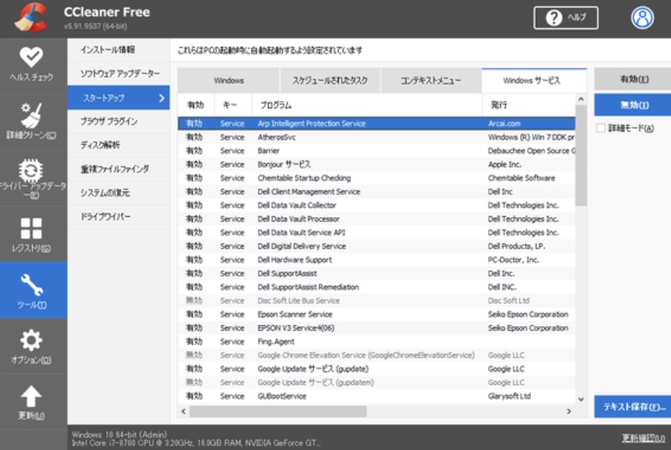Open システムの復元 menu item

119,193
